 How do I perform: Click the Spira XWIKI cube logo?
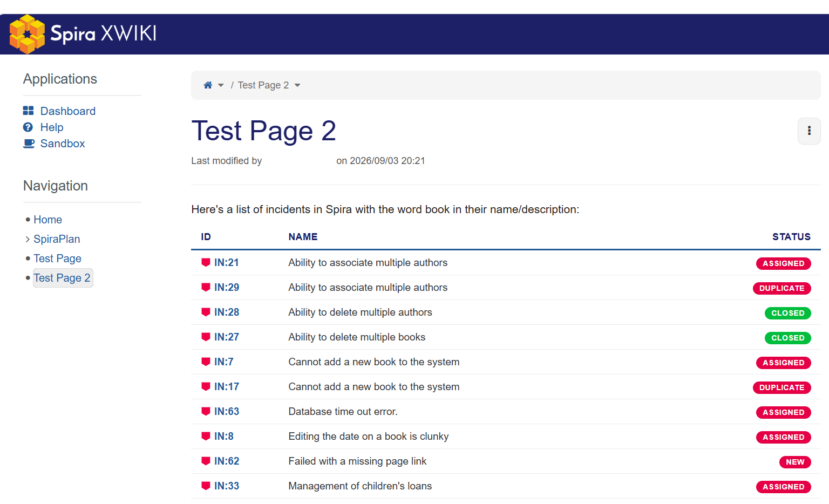27,34
